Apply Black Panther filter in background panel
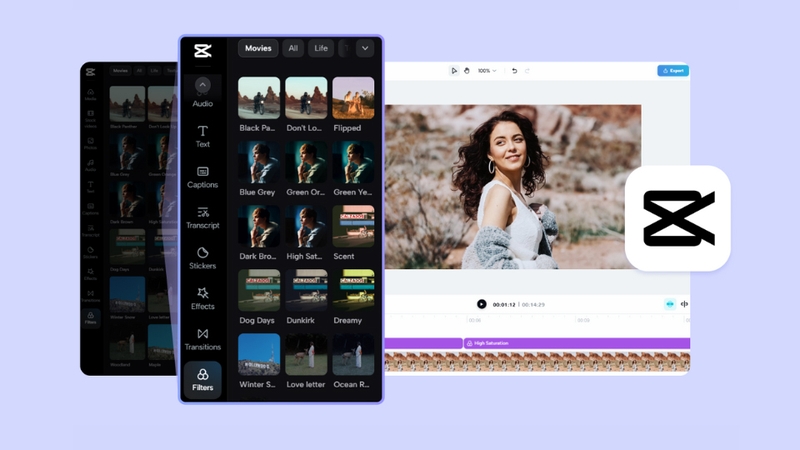Image resolution: width=800 pixels, height=450 pixels. click(127, 104)
